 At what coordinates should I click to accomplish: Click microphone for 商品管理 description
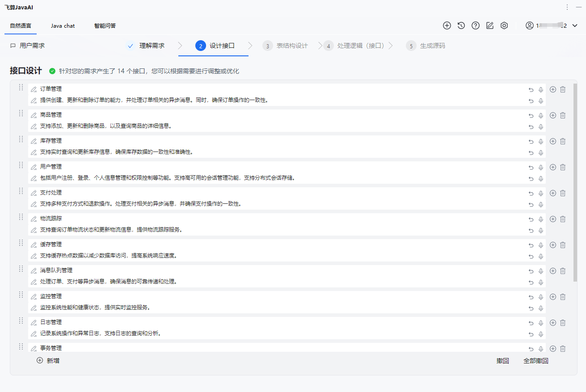(x=541, y=127)
